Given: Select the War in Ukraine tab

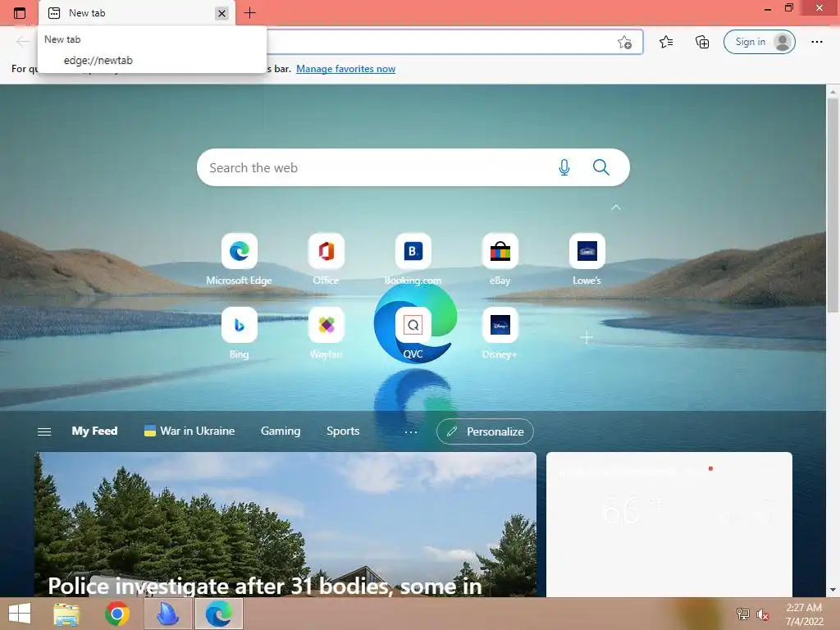Looking at the screenshot, I should pyautogui.click(x=189, y=431).
